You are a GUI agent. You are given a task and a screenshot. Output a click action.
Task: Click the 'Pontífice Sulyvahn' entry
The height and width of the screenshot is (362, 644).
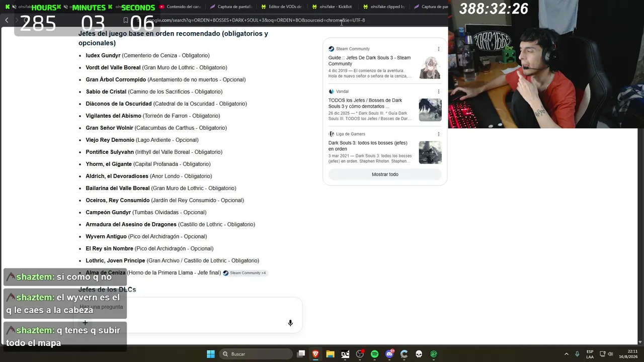[110, 152]
